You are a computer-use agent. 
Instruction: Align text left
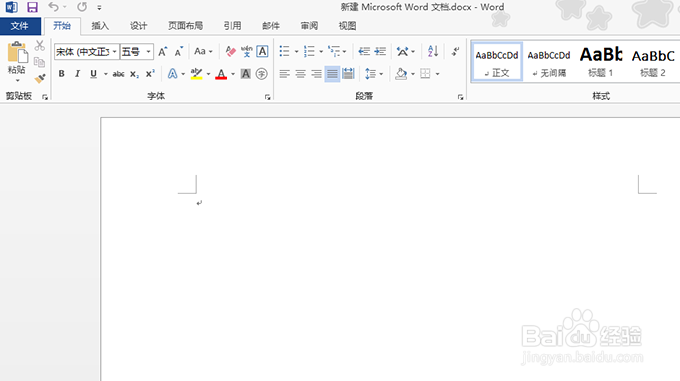click(284, 74)
